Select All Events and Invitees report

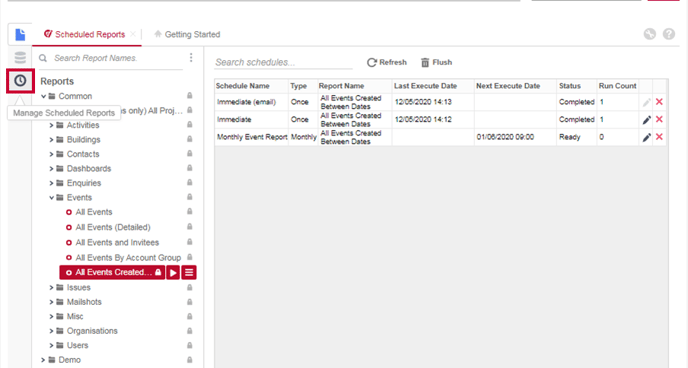[117, 242]
